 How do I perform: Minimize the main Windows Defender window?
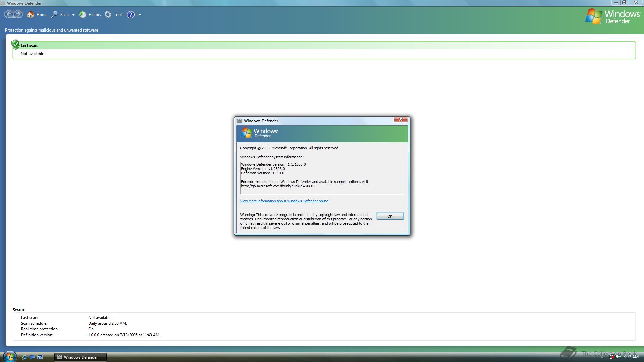coord(616,3)
